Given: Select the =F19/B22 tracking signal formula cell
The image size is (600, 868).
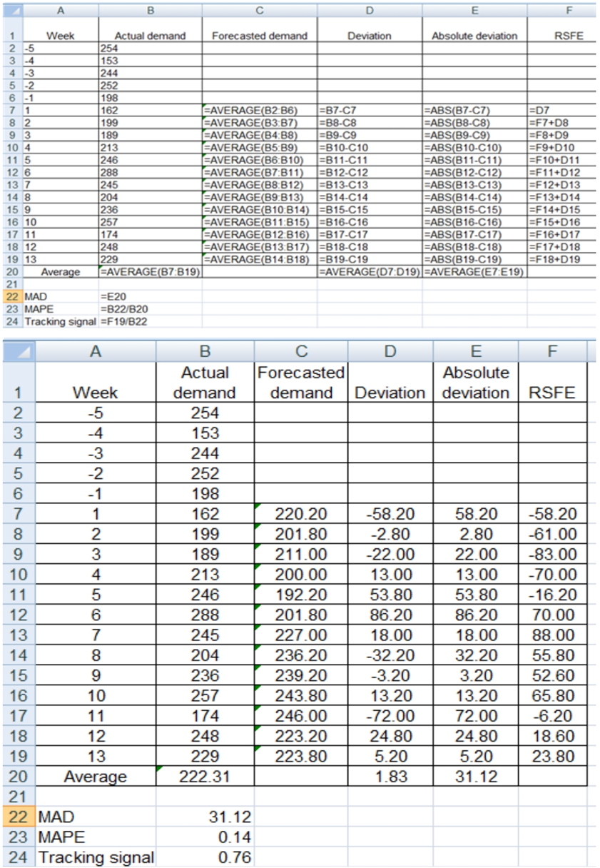Looking at the screenshot, I should pyautogui.click(x=150, y=322).
